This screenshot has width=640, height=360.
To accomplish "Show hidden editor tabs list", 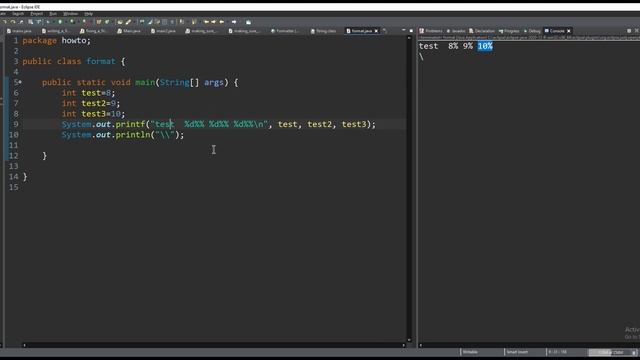I will tap(384, 31).
